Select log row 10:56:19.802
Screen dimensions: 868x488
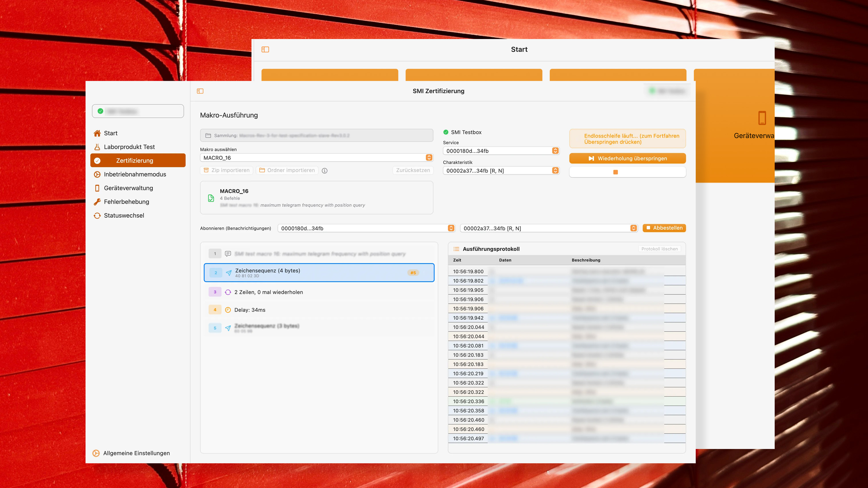pyautogui.click(x=567, y=281)
